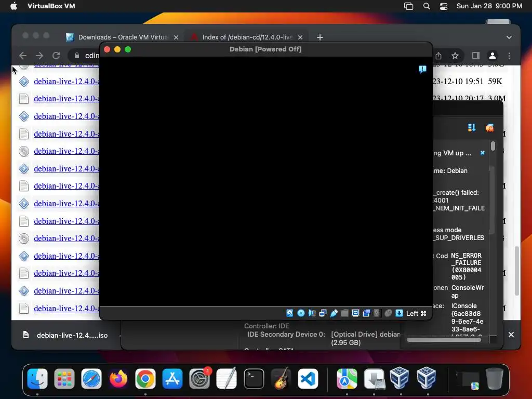532x399 pixels.
Task: Close the Downloads – Oracle VM VirtualBox tab
Action: [176, 37]
